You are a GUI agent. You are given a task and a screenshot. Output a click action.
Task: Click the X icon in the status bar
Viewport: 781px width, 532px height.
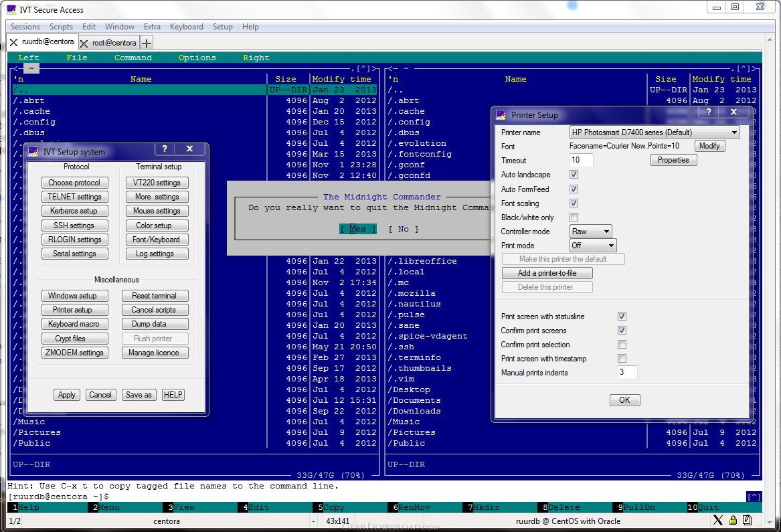pos(717,521)
